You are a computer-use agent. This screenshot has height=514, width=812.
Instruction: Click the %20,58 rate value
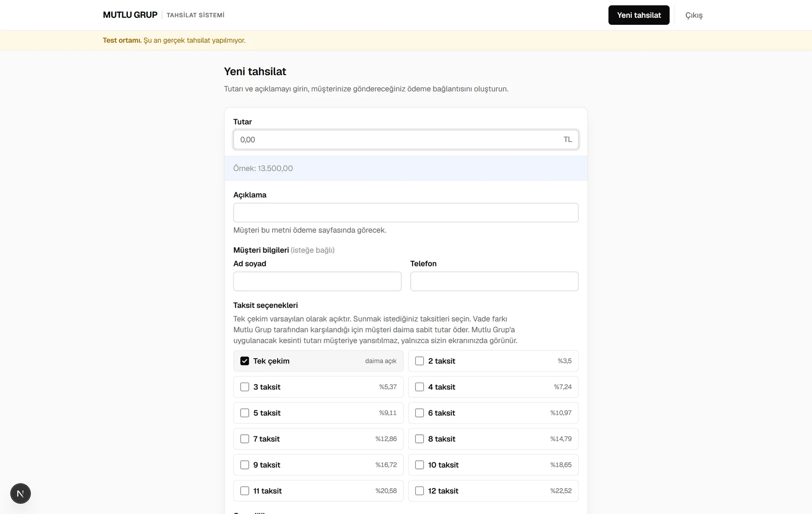click(x=386, y=491)
